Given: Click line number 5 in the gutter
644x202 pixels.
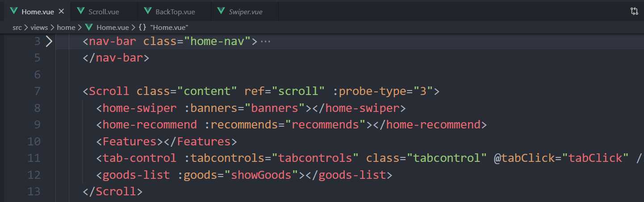Looking at the screenshot, I should coord(37,58).
